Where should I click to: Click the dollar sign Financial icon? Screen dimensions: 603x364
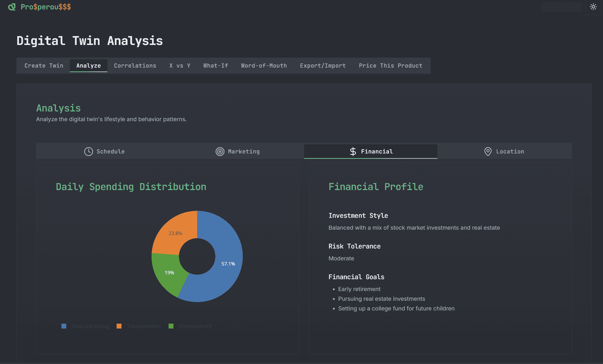click(353, 152)
